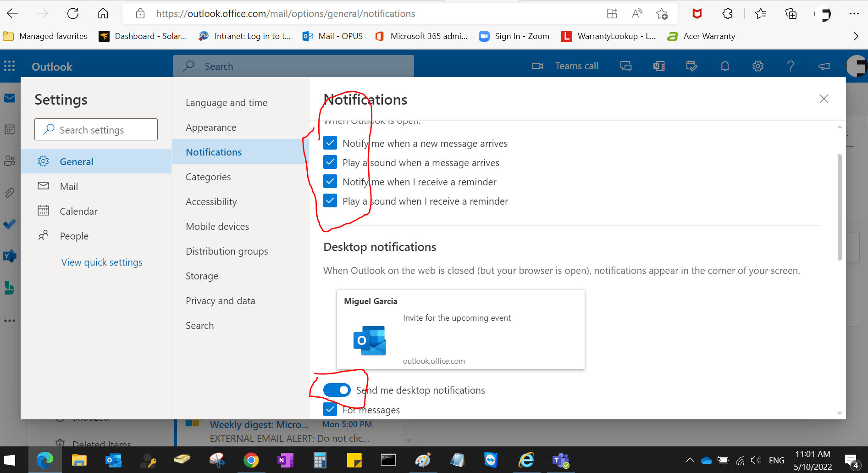Open the browser favorites list star

[761, 14]
